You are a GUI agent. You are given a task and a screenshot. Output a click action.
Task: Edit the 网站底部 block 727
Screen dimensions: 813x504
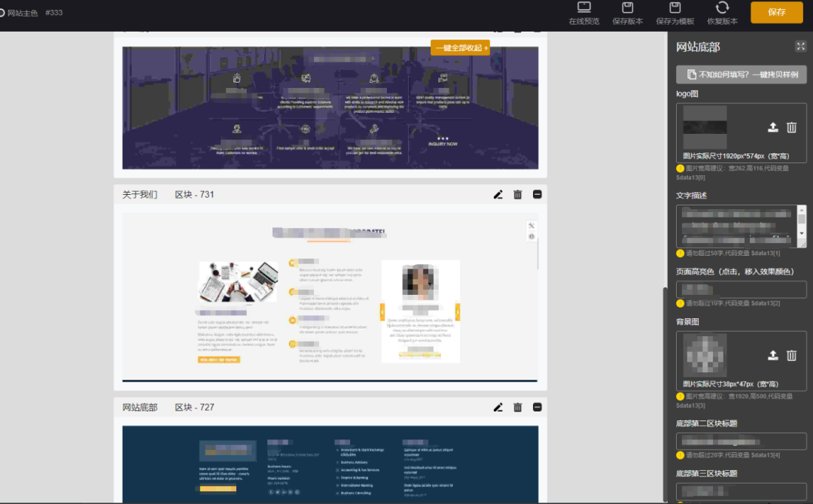click(x=498, y=407)
